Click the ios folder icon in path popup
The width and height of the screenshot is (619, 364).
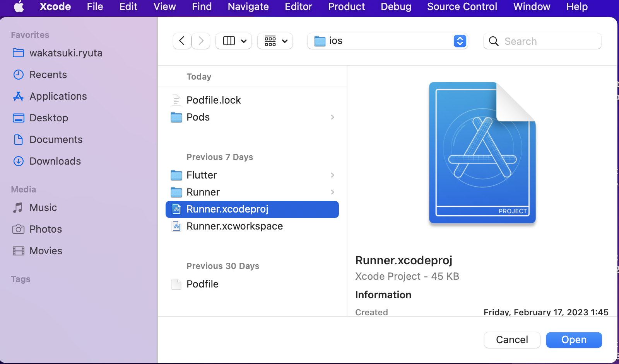point(320,41)
